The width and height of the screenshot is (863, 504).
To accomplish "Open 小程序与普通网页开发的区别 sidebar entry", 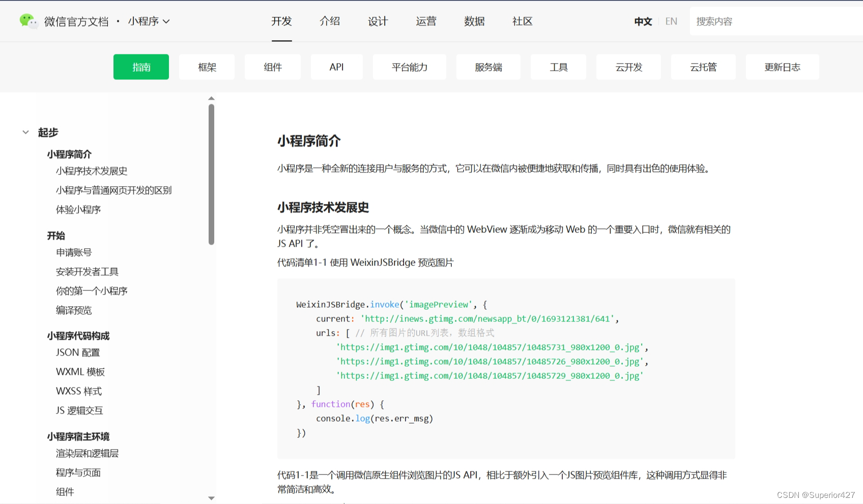I will tap(114, 190).
